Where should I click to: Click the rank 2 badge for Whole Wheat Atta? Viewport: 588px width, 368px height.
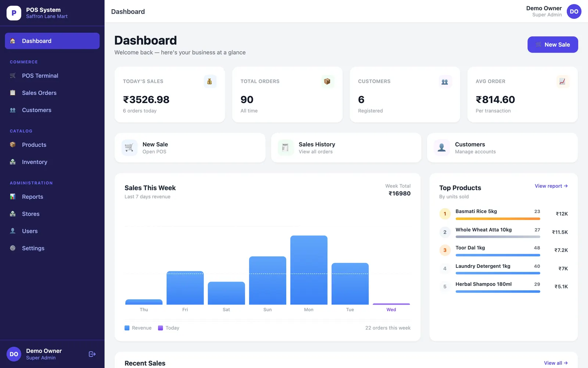pyautogui.click(x=445, y=232)
